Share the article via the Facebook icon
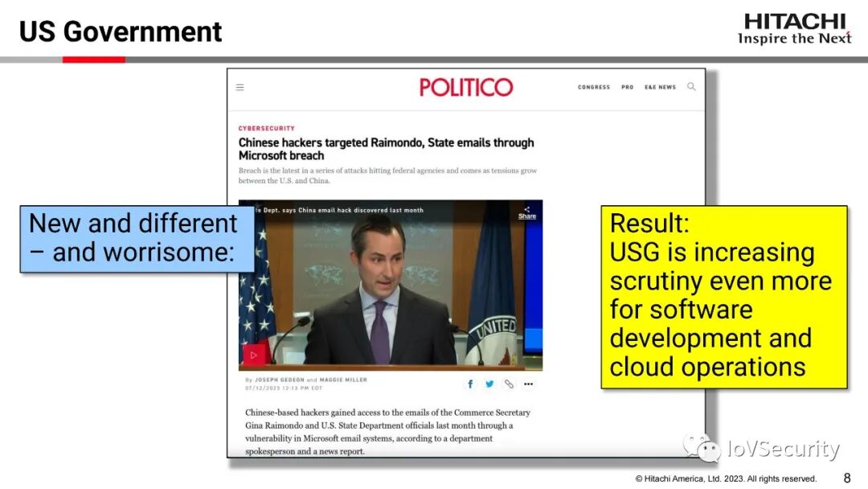 pyautogui.click(x=470, y=384)
